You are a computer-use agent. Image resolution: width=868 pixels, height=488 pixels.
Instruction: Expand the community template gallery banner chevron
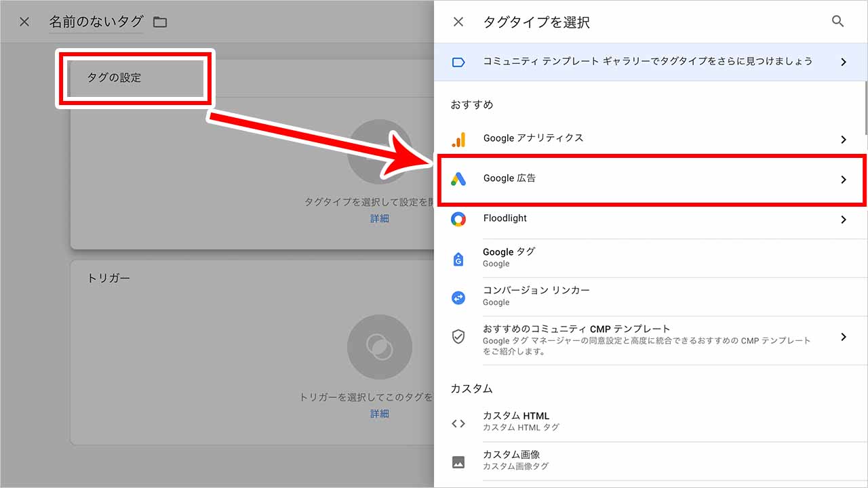pyautogui.click(x=844, y=62)
